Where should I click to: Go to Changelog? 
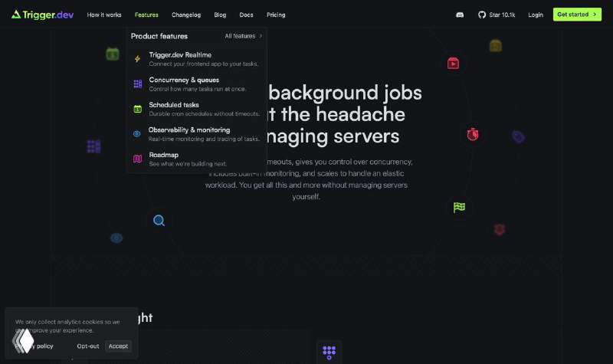coord(186,15)
